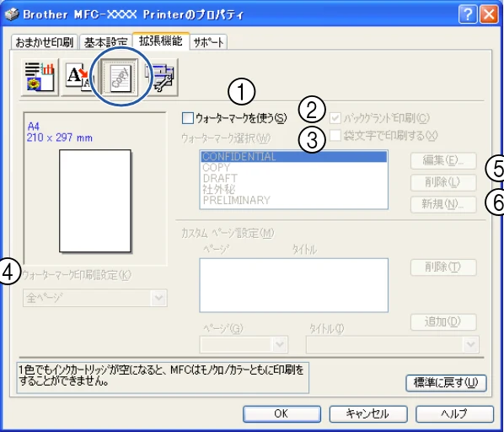The height and width of the screenshot is (432, 504).
Task: Open the サポート tab
Action: pos(209,42)
